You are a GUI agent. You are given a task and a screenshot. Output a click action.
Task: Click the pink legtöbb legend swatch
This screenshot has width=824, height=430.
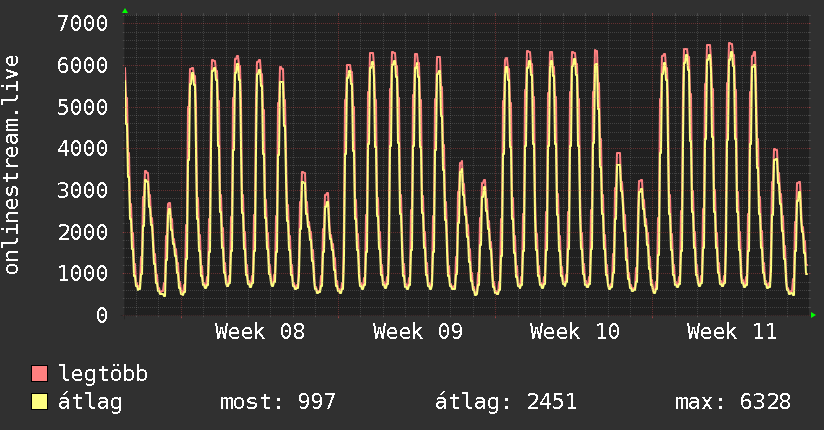(39, 373)
